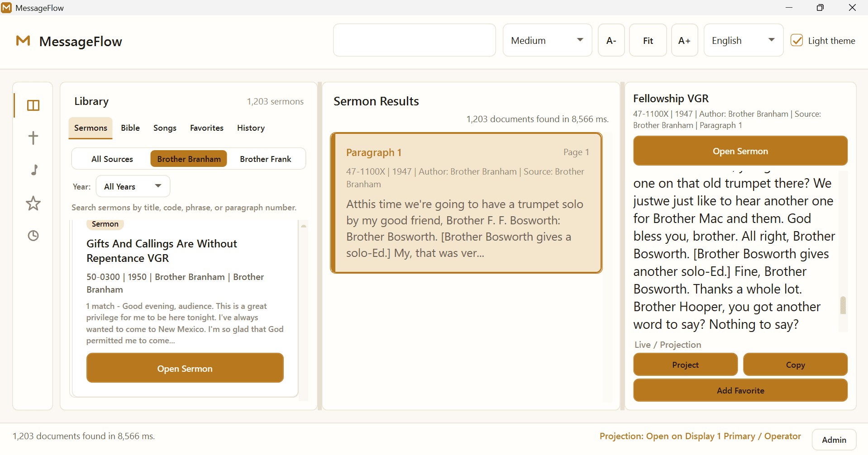This screenshot has height=455, width=868.
Task: Click the Project button
Action: point(685,365)
